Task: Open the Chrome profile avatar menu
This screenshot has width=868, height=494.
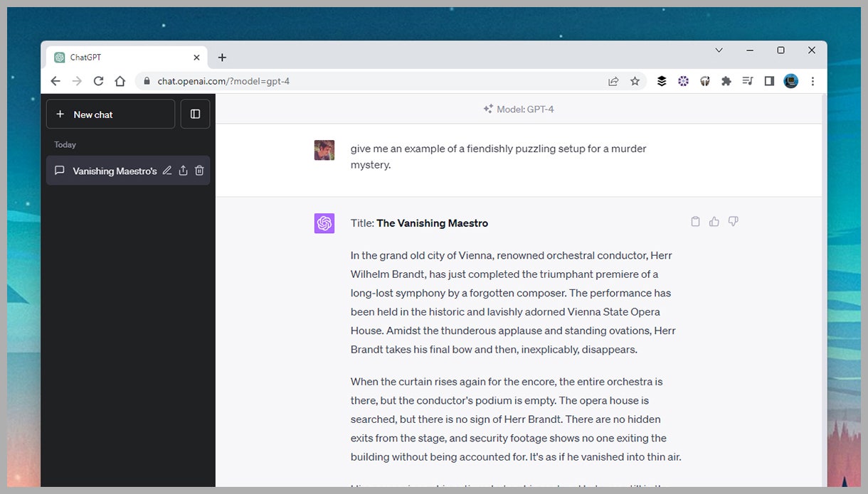Action: [791, 81]
